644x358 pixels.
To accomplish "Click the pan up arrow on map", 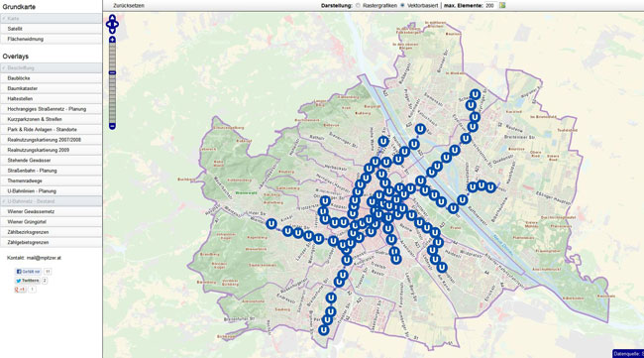I will click(x=112, y=17).
